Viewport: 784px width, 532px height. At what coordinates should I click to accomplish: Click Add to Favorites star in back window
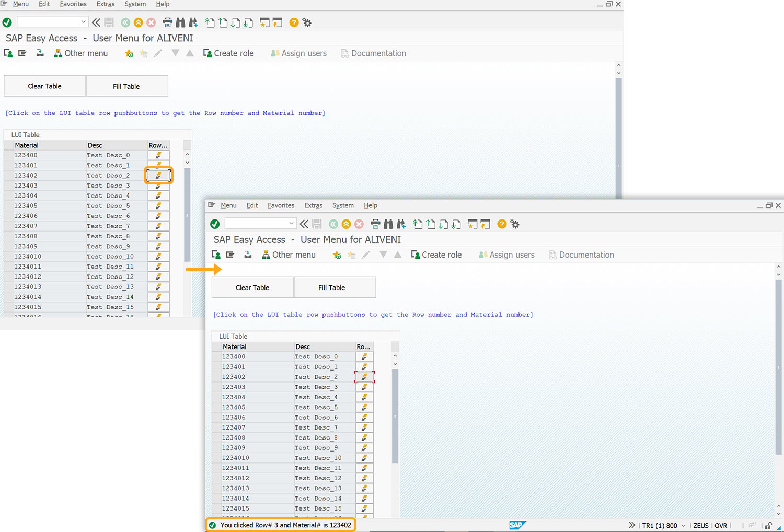(x=129, y=53)
